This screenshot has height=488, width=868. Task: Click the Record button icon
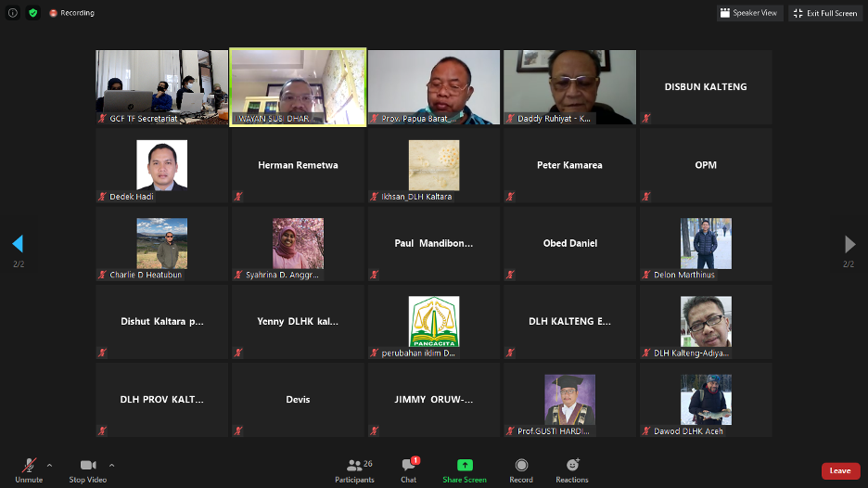click(521, 465)
